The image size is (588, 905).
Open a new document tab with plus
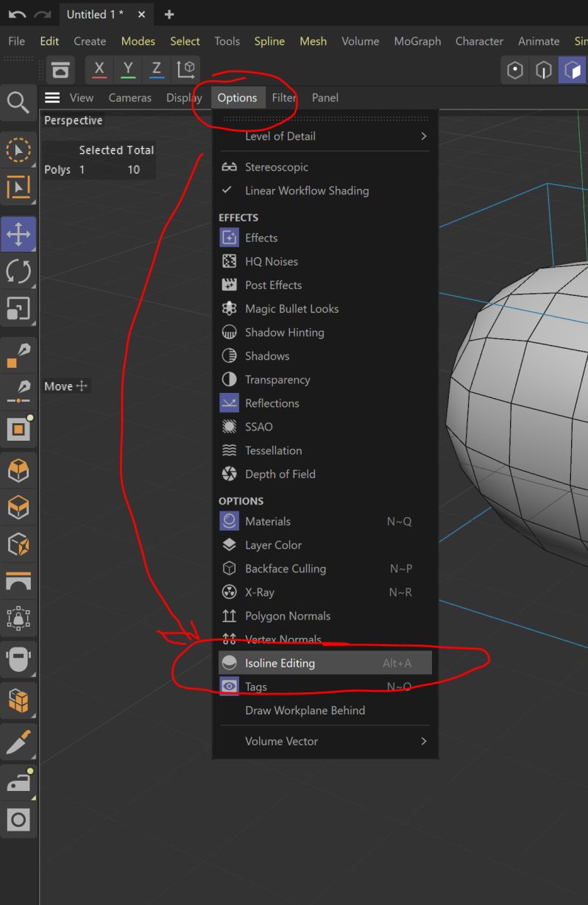coord(169,15)
